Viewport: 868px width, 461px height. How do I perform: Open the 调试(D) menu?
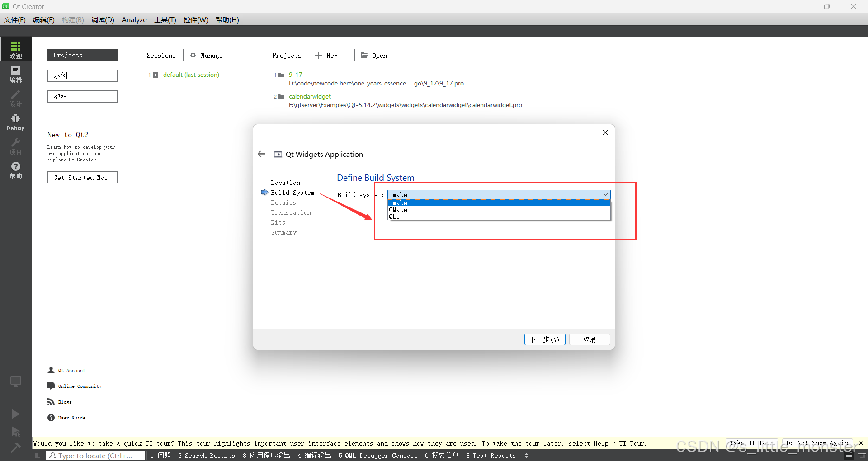[103, 20]
